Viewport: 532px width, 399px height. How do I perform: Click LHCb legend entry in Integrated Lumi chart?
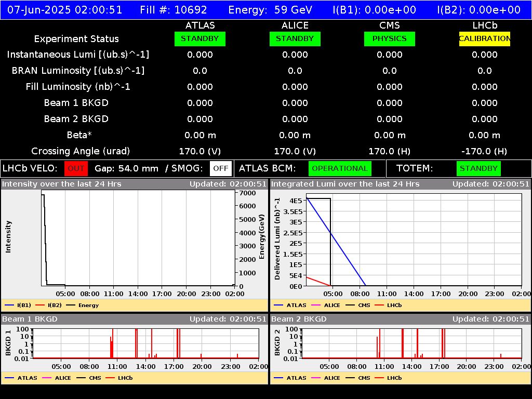(x=388, y=305)
